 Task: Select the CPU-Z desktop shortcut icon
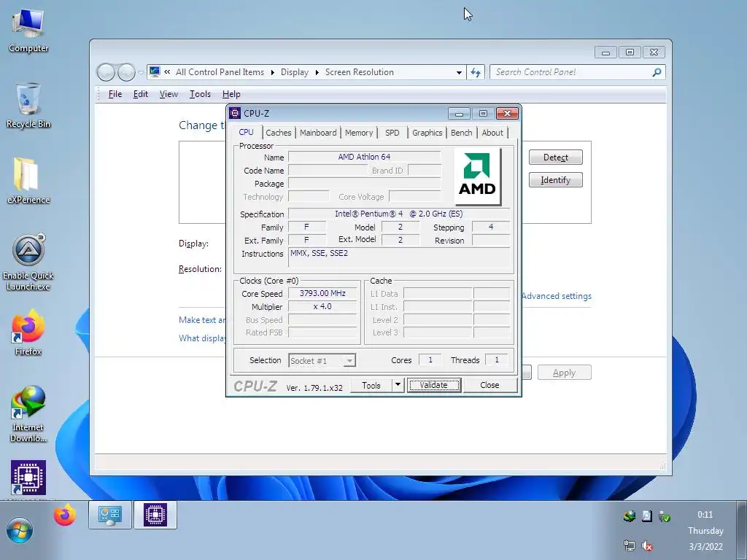pyautogui.click(x=28, y=478)
